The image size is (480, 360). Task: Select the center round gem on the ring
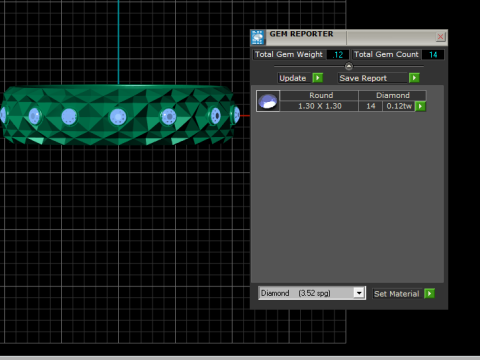pyautogui.click(x=118, y=117)
